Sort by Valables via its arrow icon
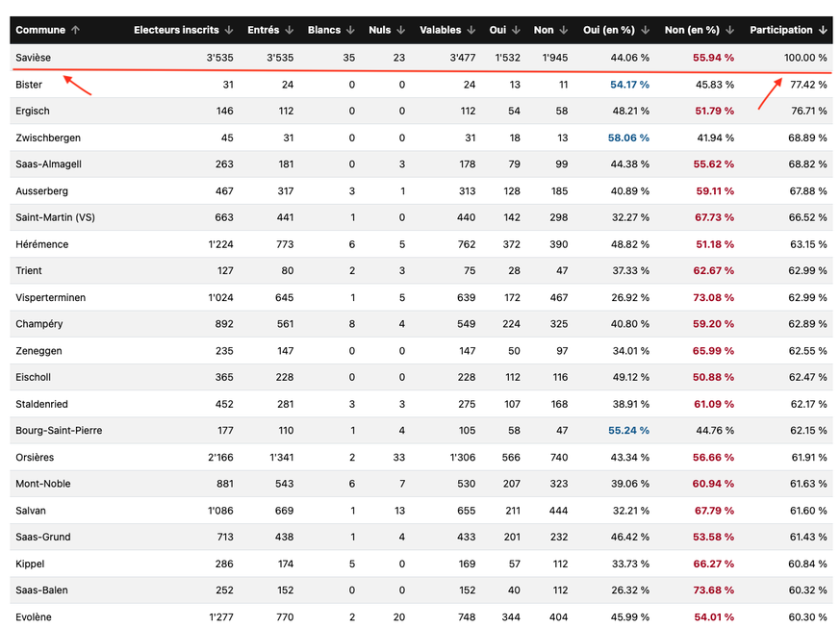This screenshot has height=627, width=840. (471, 31)
